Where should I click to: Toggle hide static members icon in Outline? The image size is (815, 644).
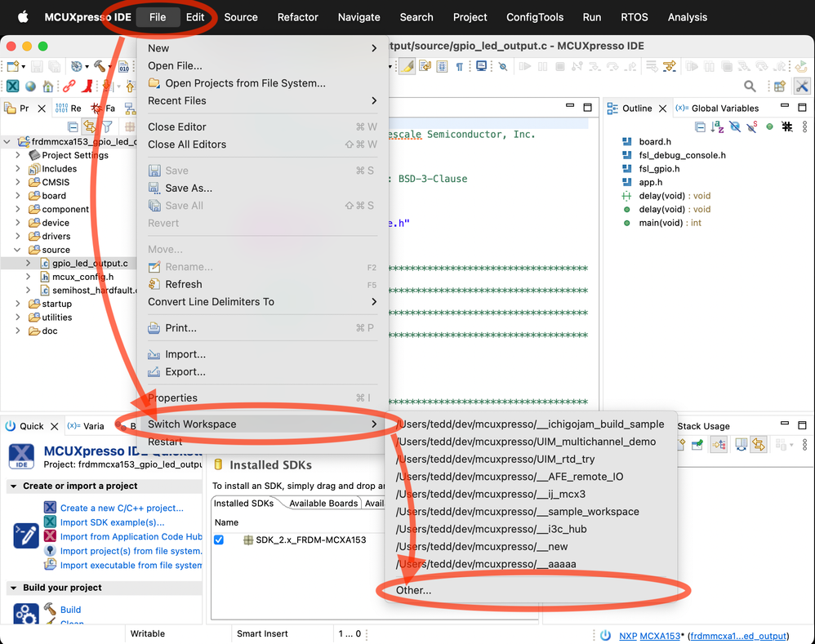(751, 127)
